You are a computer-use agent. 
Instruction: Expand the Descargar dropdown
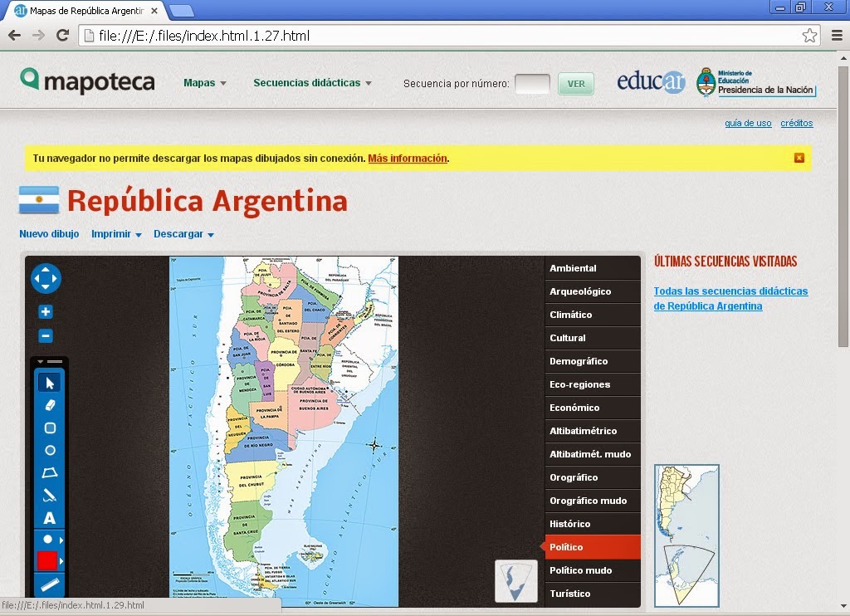(183, 234)
